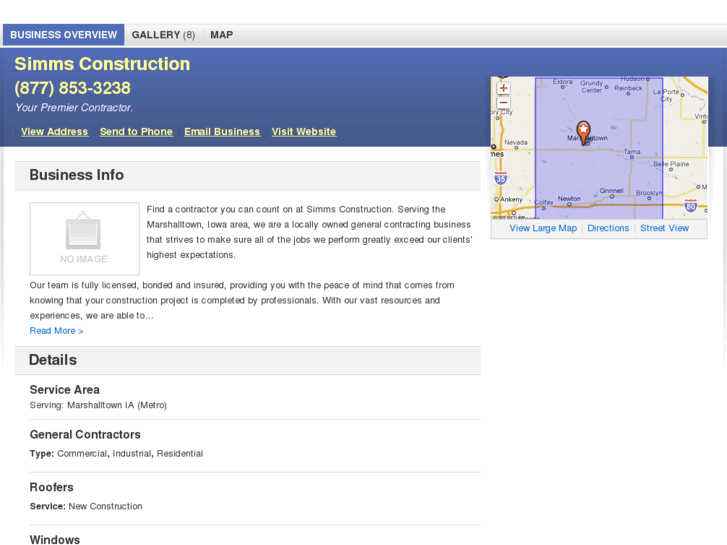727x545 pixels.
Task: Click the Simms Construction business title
Action: coord(102,64)
